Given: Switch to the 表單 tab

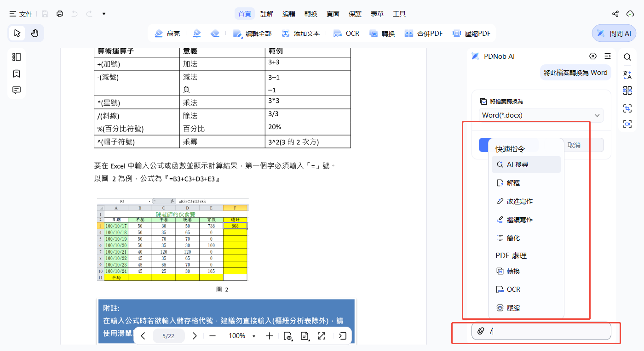Looking at the screenshot, I should (x=377, y=14).
